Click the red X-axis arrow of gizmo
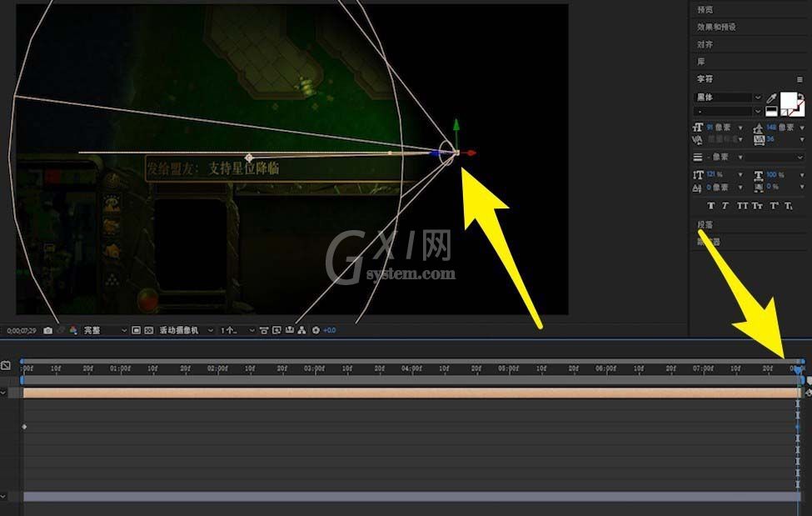 pyautogui.click(x=471, y=153)
